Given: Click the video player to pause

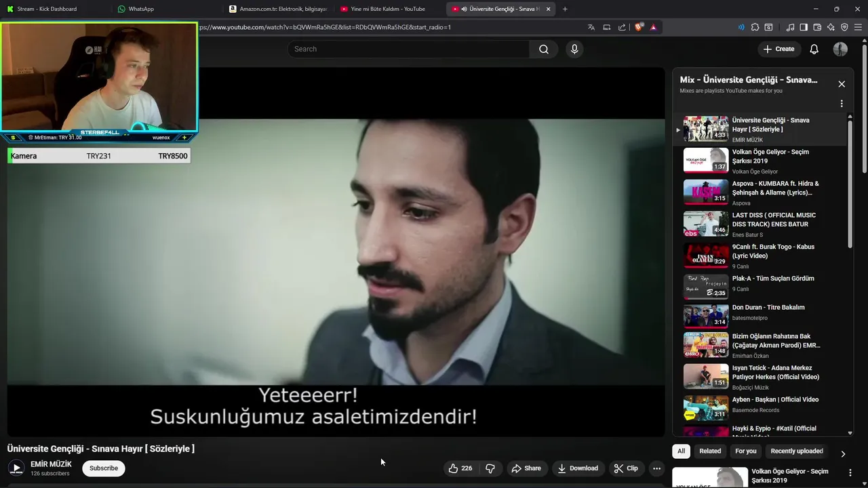Looking at the screenshot, I should tap(336, 251).
